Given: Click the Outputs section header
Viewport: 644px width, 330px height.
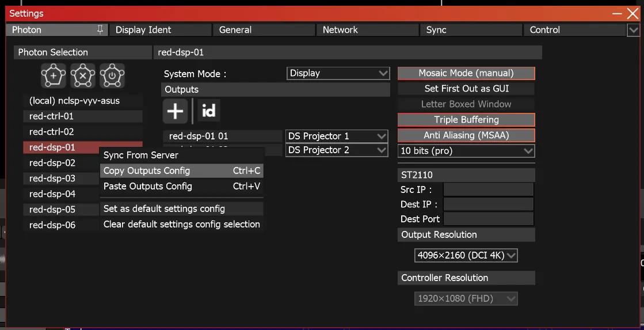Looking at the screenshot, I should click(x=276, y=90).
